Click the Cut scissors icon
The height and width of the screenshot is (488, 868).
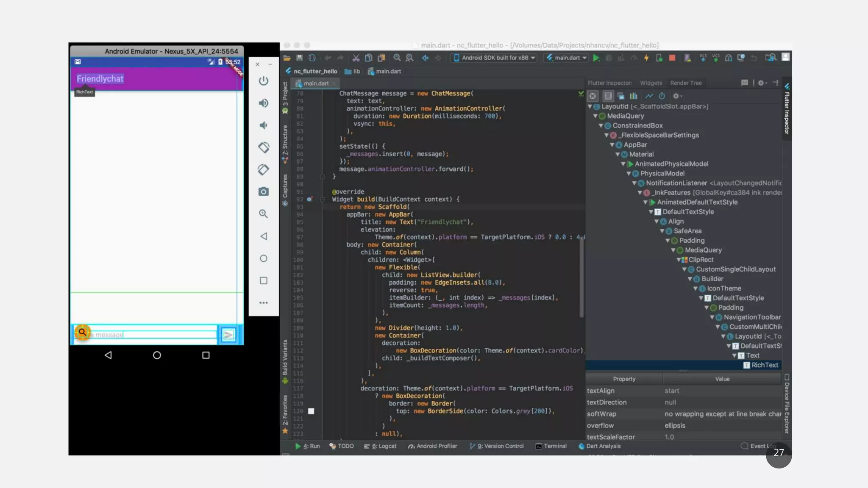coord(356,58)
